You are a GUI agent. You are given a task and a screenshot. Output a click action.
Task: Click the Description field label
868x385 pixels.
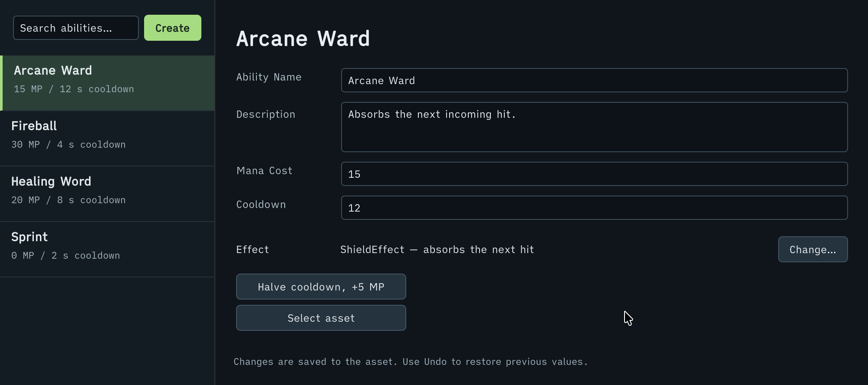pos(266,114)
